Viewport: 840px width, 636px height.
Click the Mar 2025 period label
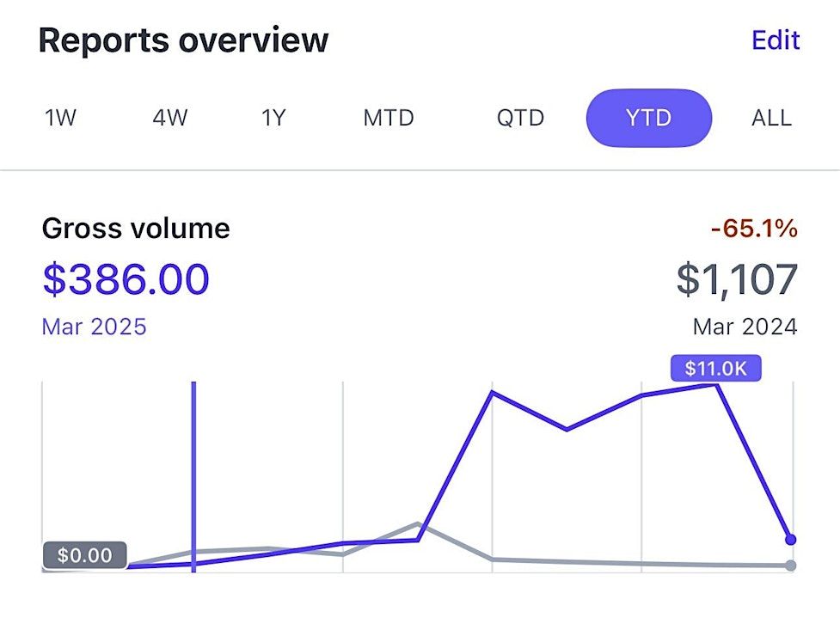click(94, 327)
